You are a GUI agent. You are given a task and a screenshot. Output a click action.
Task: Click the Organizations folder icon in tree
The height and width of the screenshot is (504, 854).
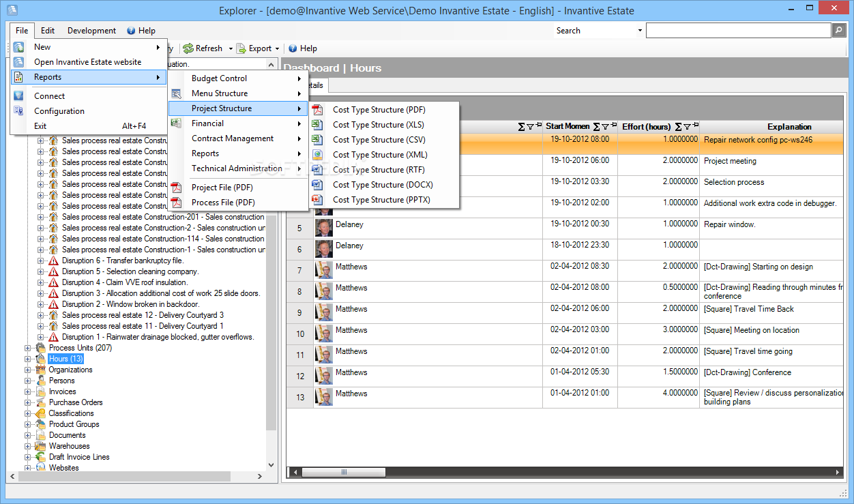[41, 370]
